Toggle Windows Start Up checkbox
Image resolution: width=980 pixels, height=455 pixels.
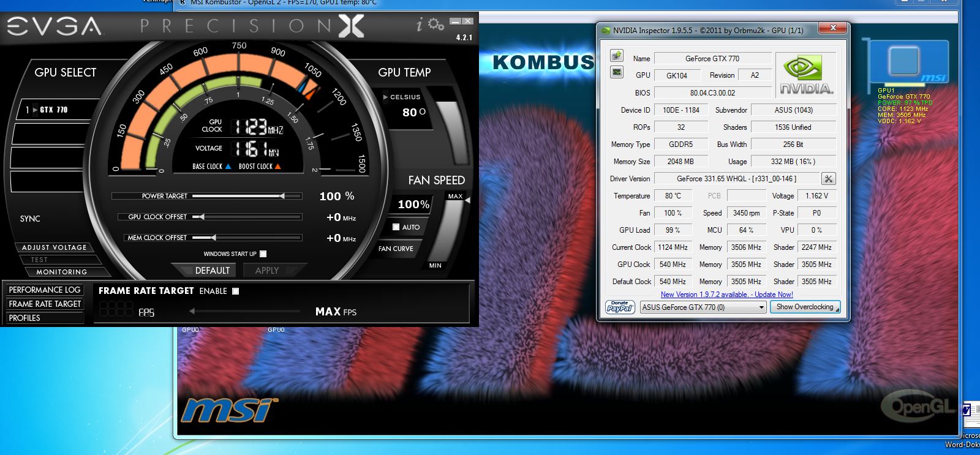tap(263, 254)
